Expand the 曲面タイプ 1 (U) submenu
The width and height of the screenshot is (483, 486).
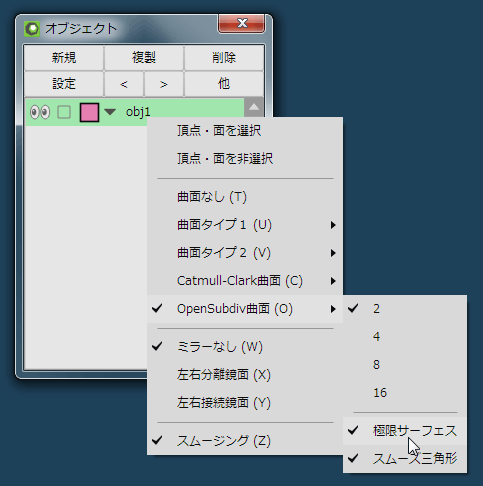pyautogui.click(x=245, y=225)
